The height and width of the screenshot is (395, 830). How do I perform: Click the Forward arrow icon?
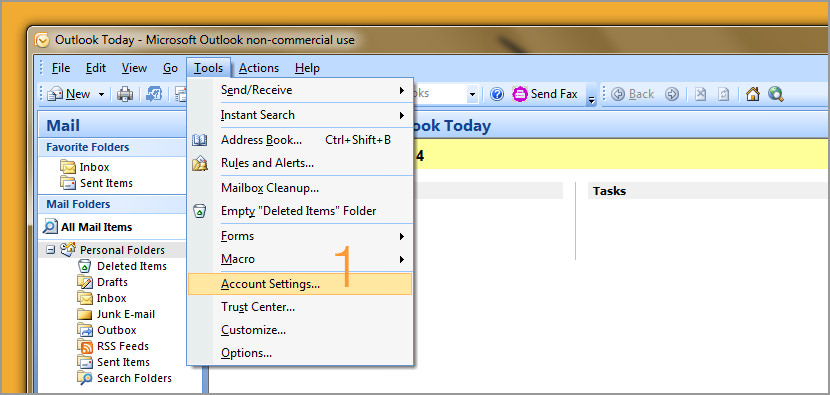point(672,94)
